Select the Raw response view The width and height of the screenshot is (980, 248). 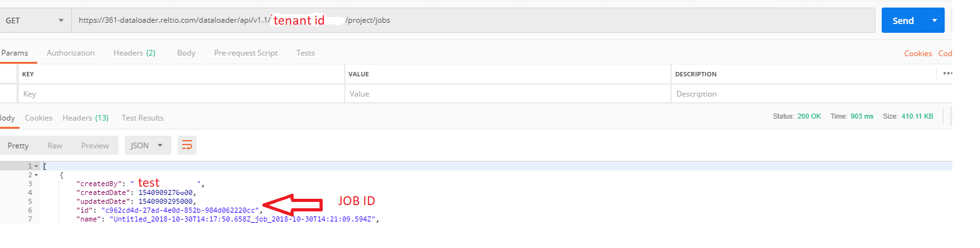(x=55, y=145)
